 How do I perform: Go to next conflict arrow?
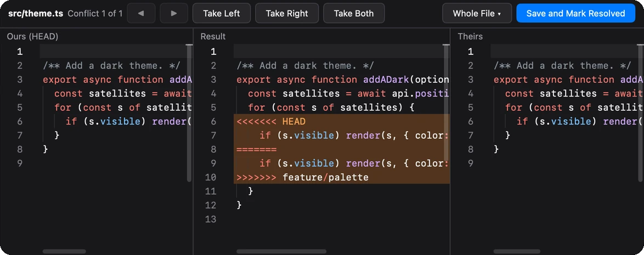point(174,13)
